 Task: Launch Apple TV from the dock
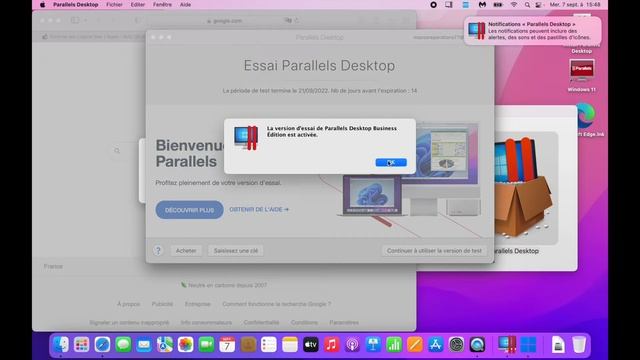tap(311, 345)
